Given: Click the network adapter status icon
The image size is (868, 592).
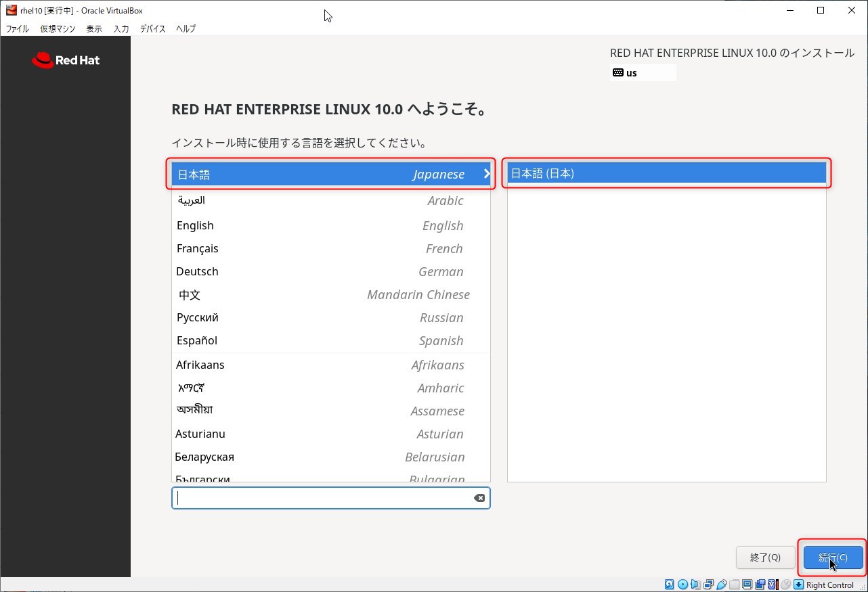Looking at the screenshot, I should 708,585.
